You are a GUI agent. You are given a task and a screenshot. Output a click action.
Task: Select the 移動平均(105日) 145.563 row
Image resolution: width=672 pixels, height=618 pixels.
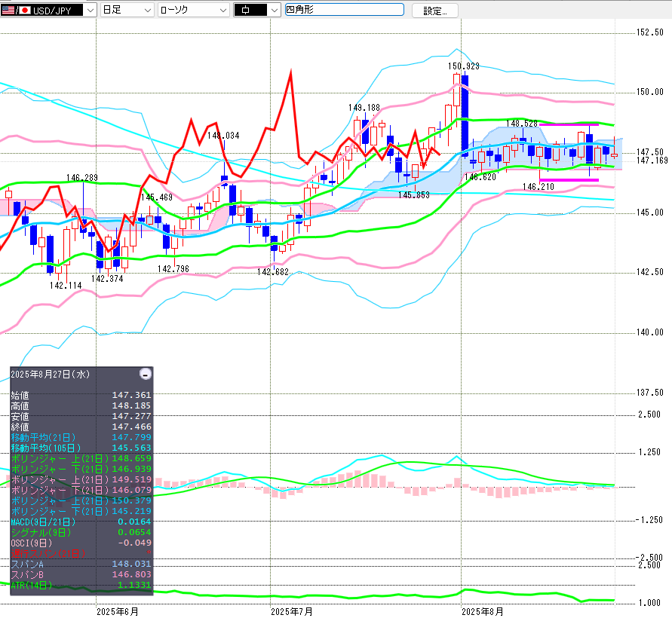click(x=81, y=448)
